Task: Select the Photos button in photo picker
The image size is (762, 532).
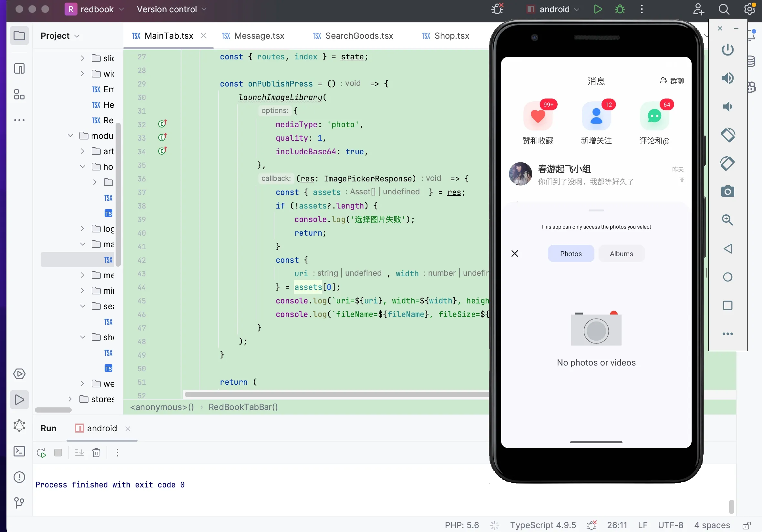Action: tap(571, 253)
